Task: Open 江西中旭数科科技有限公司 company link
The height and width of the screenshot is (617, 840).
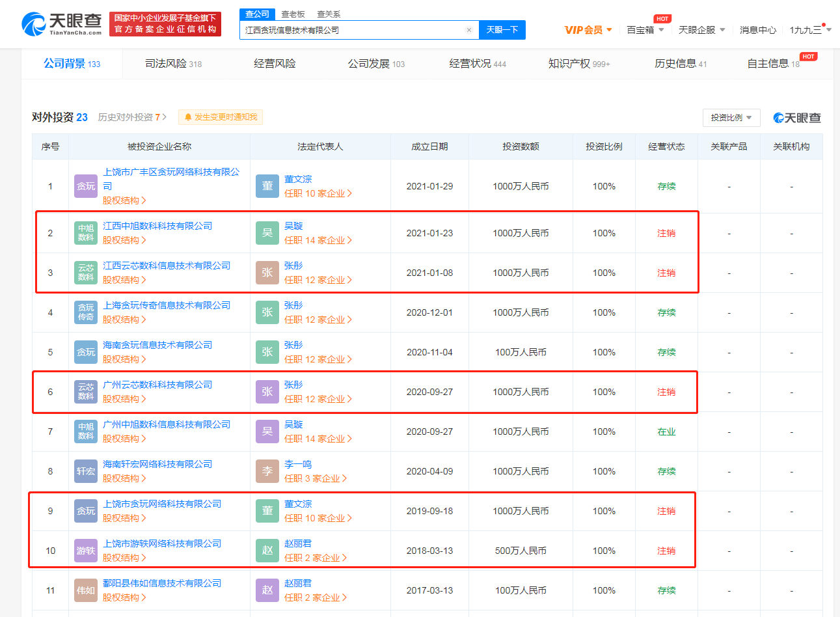Action: 157,226
